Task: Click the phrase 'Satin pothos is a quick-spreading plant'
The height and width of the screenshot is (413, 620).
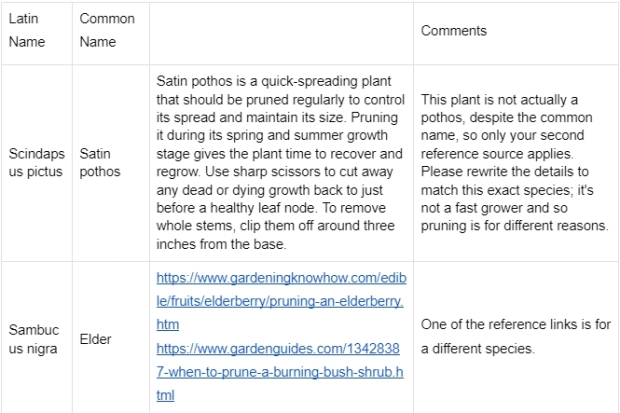Action: click(274, 81)
